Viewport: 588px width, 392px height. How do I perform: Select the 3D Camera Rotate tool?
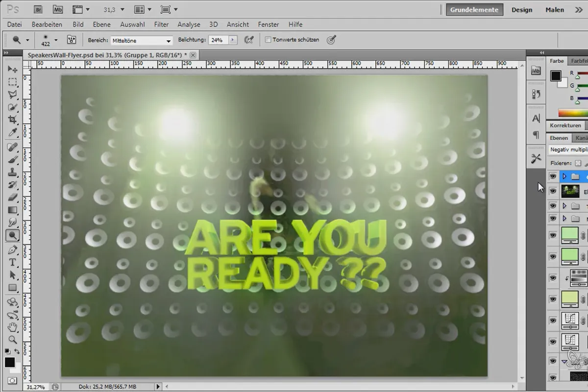tap(12, 315)
